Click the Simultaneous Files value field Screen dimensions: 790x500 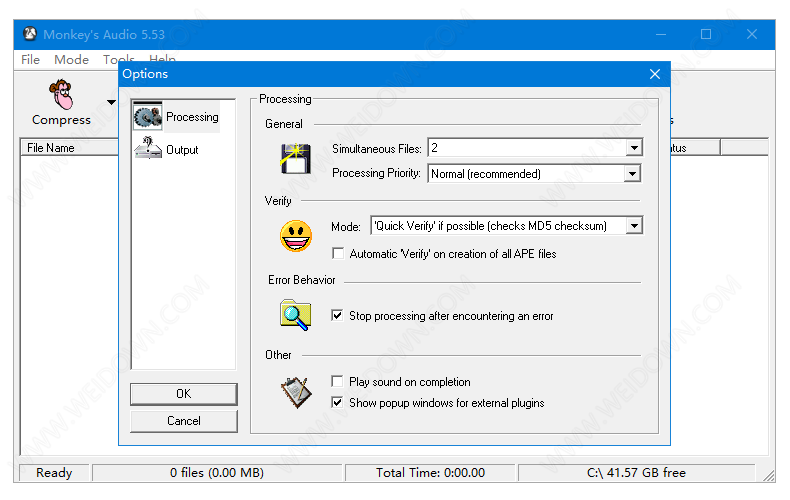click(x=528, y=148)
